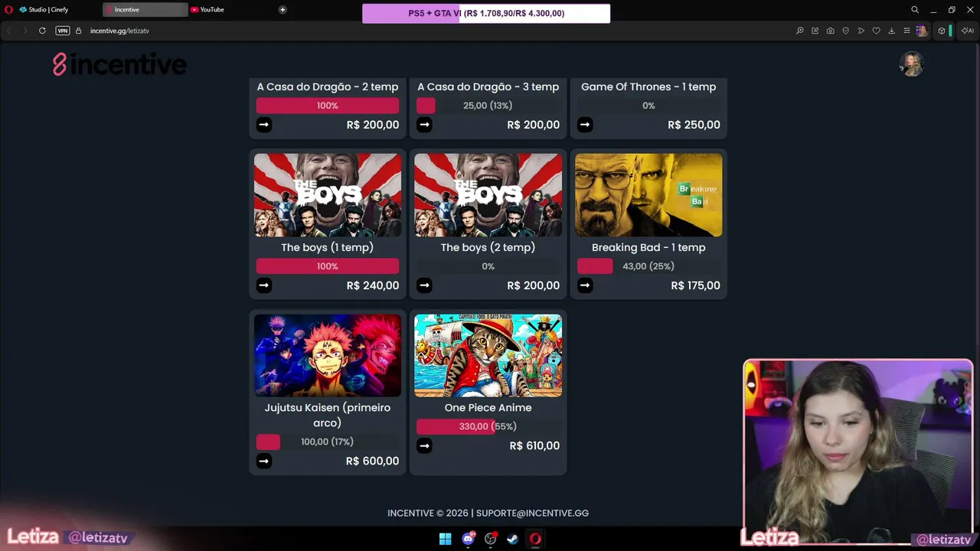This screenshot has width=980, height=551.
Task: Select 'A Casa do Dragão - 2 temp' title
Action: coord(328,86)
